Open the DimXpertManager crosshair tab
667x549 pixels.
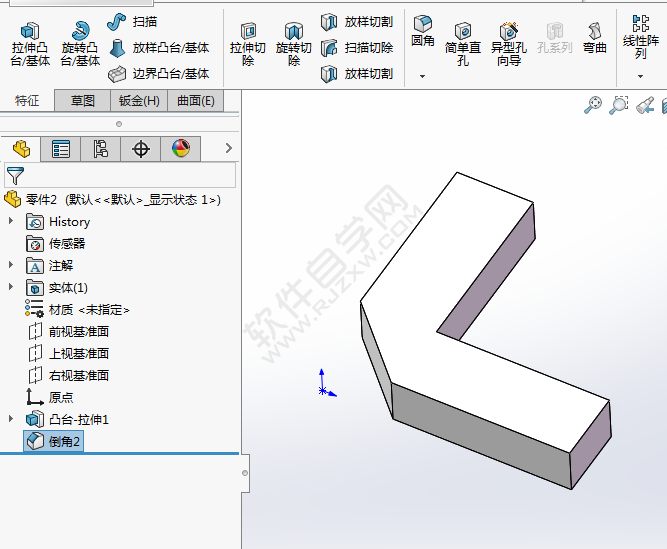141,149
